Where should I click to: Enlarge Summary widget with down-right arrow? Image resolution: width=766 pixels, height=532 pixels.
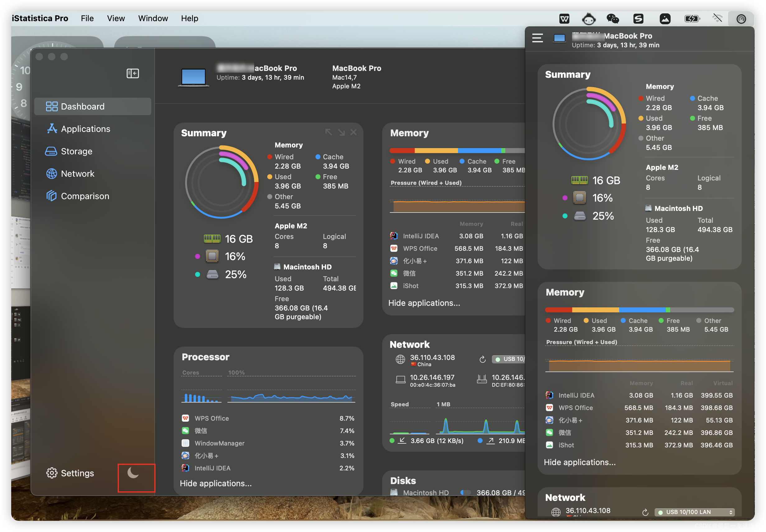click(x=341, y=132)
